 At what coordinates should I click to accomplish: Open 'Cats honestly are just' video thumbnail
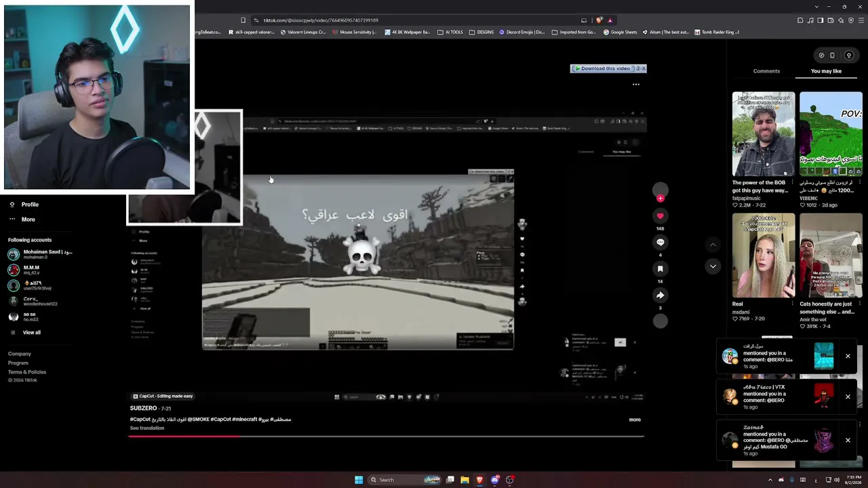point(831,256)
